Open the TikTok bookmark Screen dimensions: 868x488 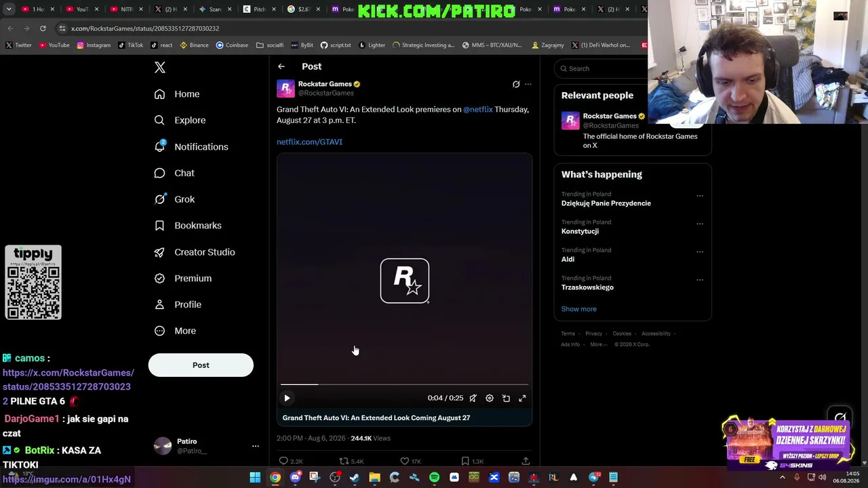(x=131, y=45)
